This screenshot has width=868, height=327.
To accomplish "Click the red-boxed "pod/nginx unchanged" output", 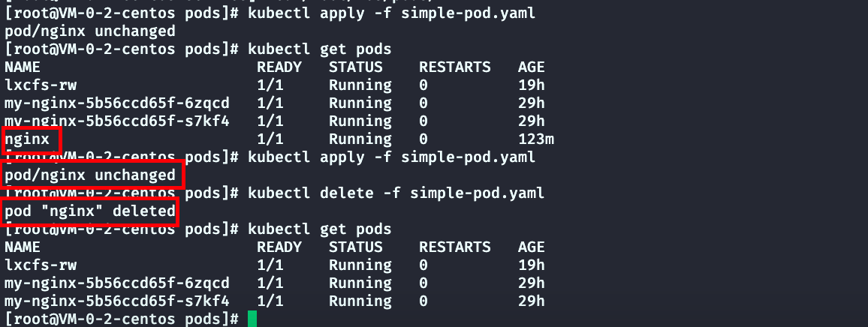I will (x=90, y=175).
